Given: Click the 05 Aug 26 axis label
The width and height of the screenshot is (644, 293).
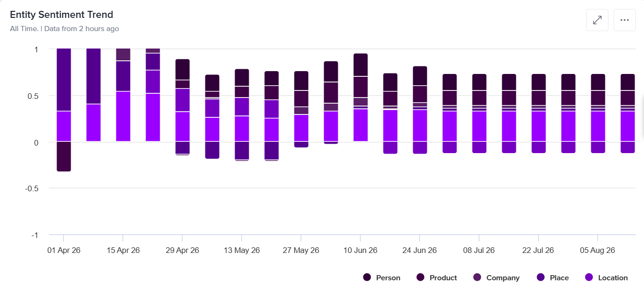Looking at the screenshot, I should [x=598, y=250].
